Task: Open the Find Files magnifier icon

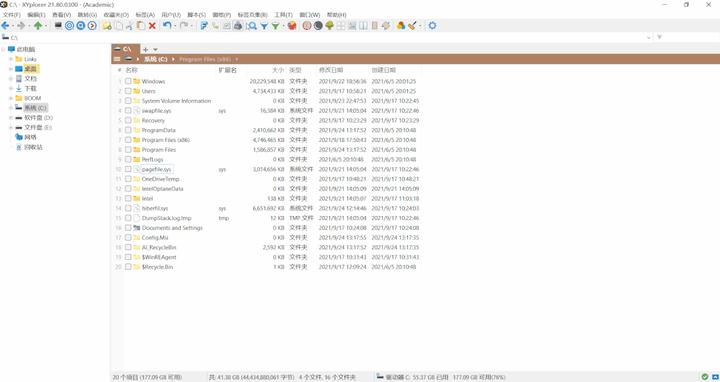Action: (252, 26)
